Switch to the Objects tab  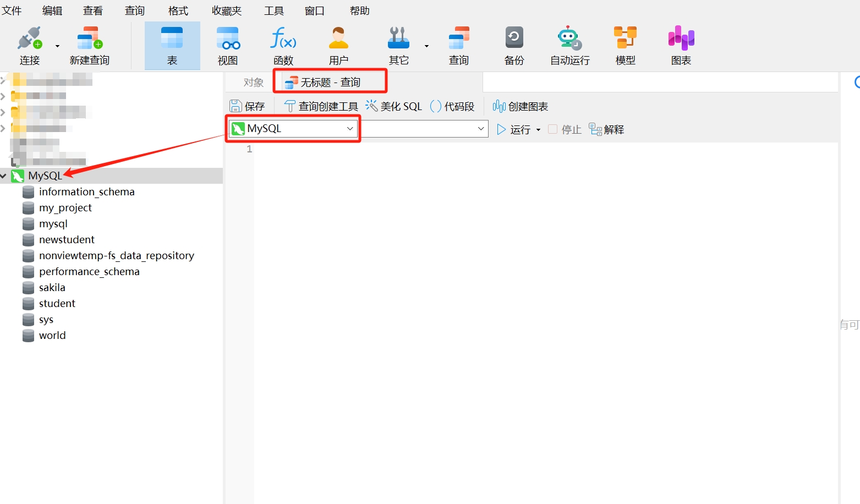(253, 83)
